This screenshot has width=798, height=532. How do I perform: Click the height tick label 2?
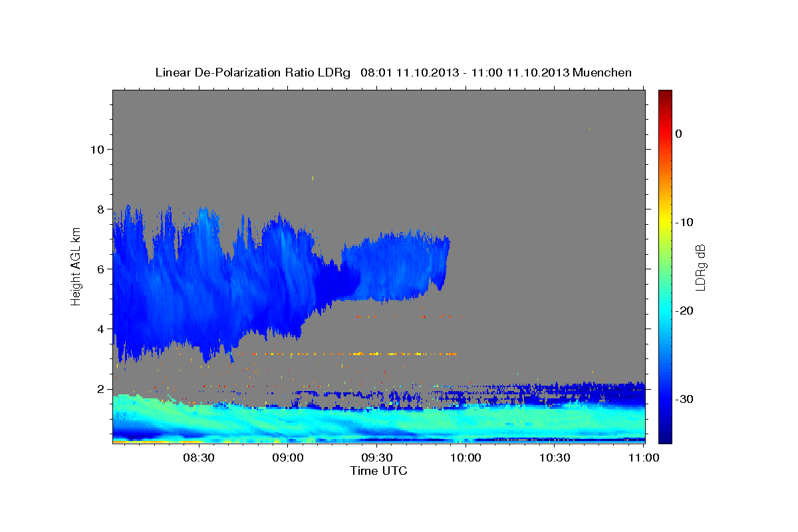102,389
